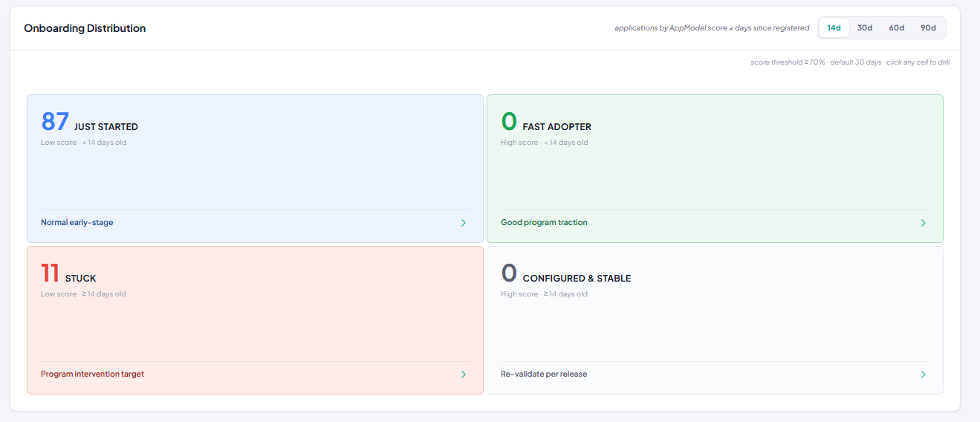Select the red Stuck cell

tap(255, 320)
